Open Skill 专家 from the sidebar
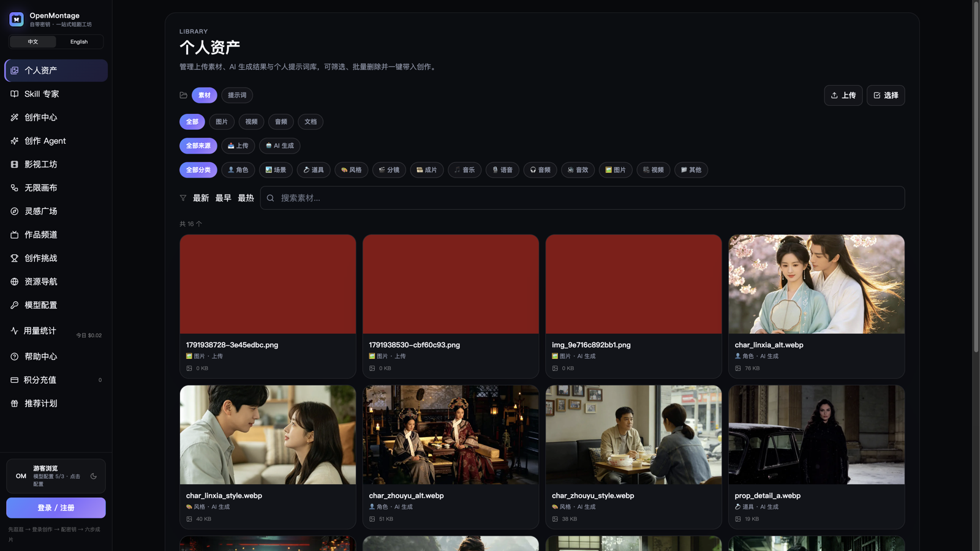The height and width of the screenshot is (551, 980). (56, 94)
